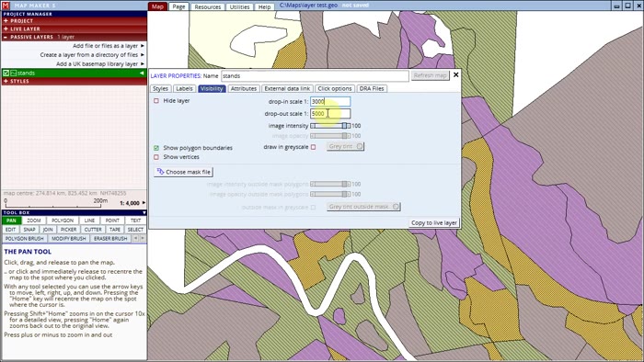Click the Choose mask file icon
Screen dimensions: 644x362
tap(161, 172)
